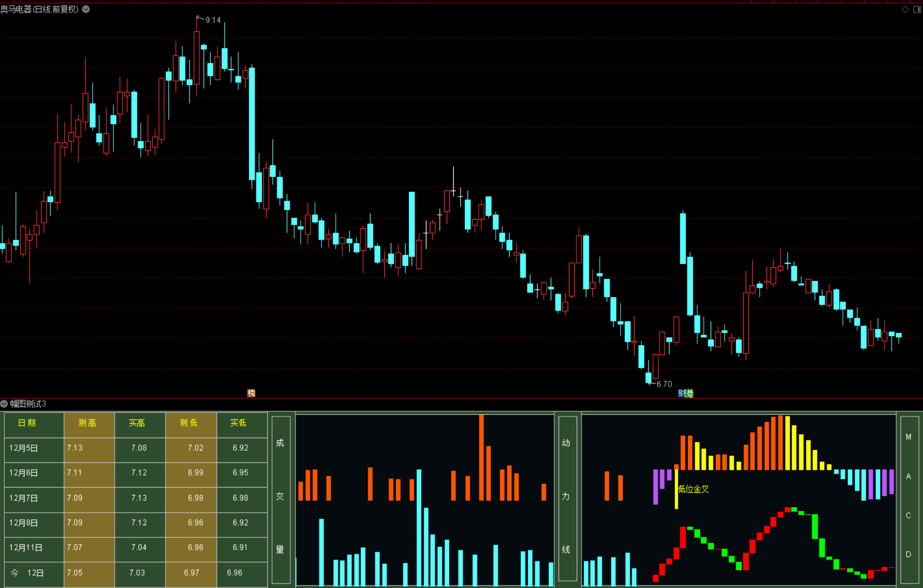Open the 奥马电器 chart settings dropdown
Image resolution: width=923 pixels, height=588 pixels.
[86, 9]
